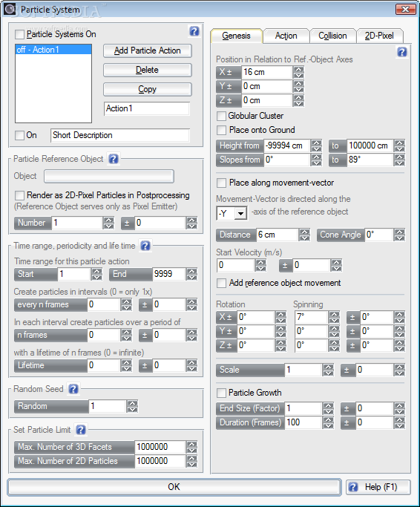Click the X ± position field showing 16 cm

(x=266, y=73)
